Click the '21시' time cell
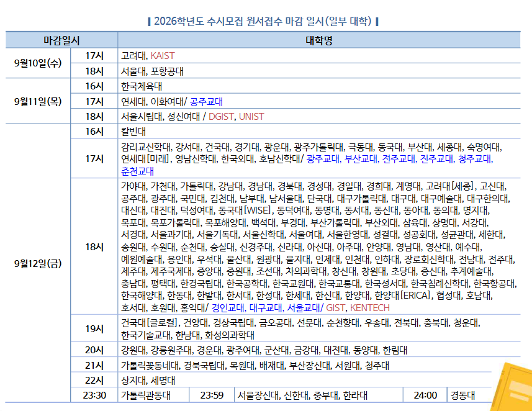Screen dimensions: 532x411 94,365
